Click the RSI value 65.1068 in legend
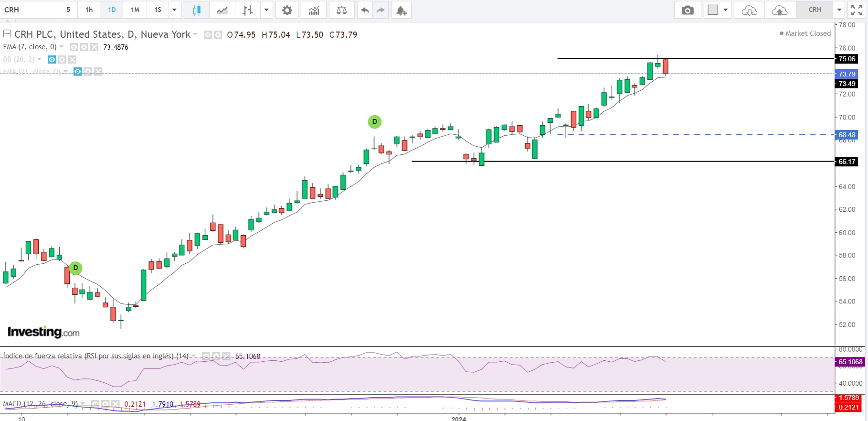The image size is (868, 421). coord(248,356)
